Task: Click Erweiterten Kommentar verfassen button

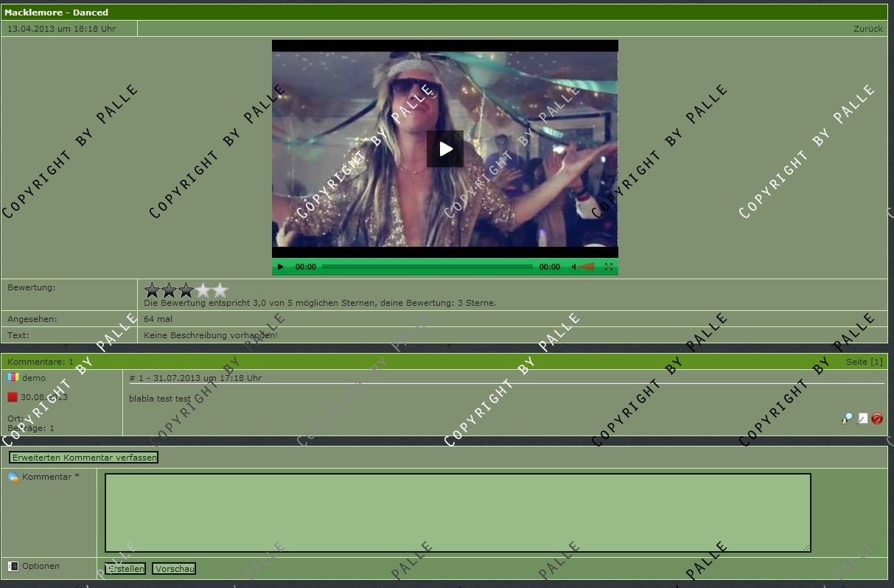Action: pos(84,458)
